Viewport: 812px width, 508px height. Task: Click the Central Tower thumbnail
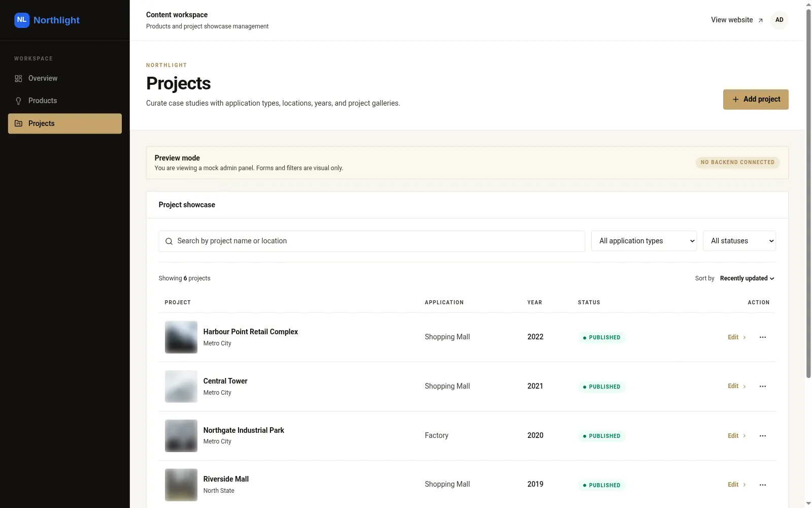[181, 387]
